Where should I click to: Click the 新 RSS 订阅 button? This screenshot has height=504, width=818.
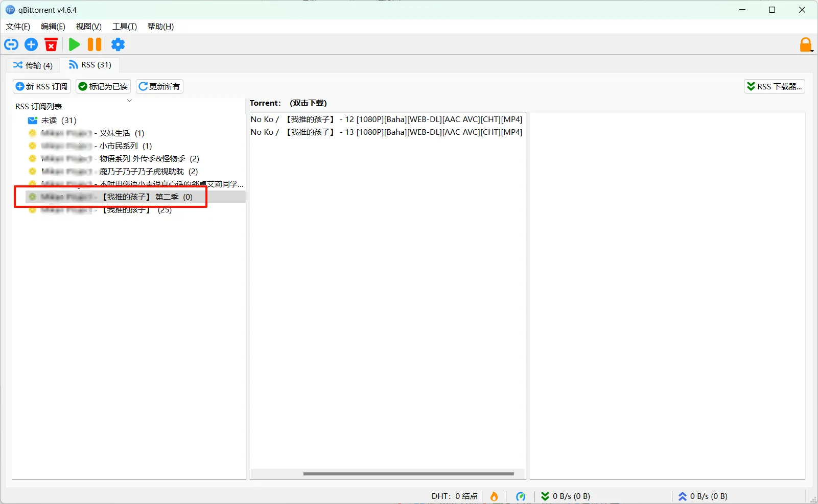(x=42, y=86)
